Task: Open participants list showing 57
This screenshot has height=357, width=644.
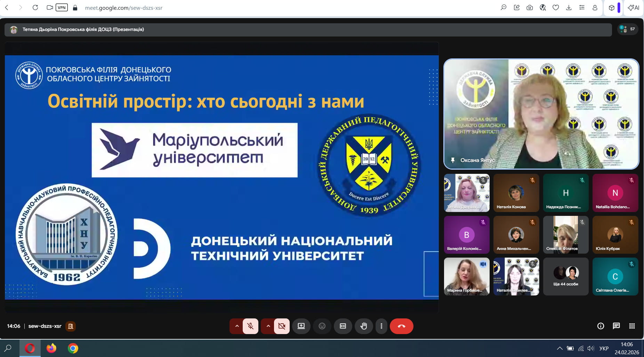Action: (628, 29)
